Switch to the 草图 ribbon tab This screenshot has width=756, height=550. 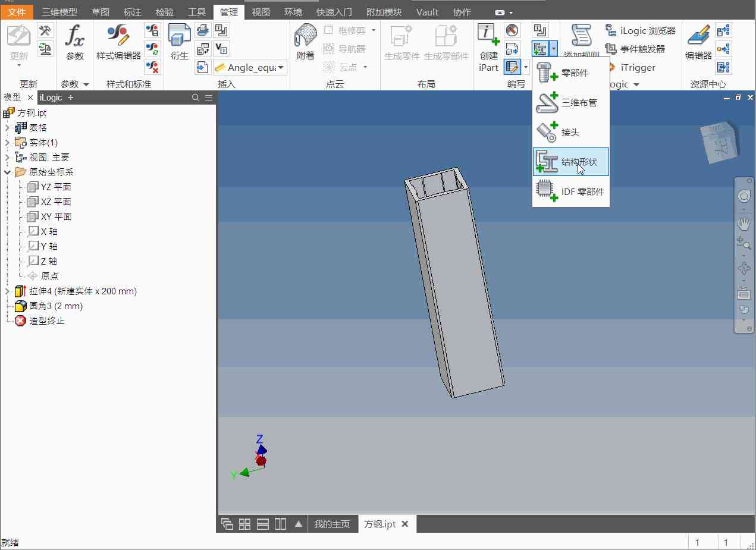(x=101, y=12)
